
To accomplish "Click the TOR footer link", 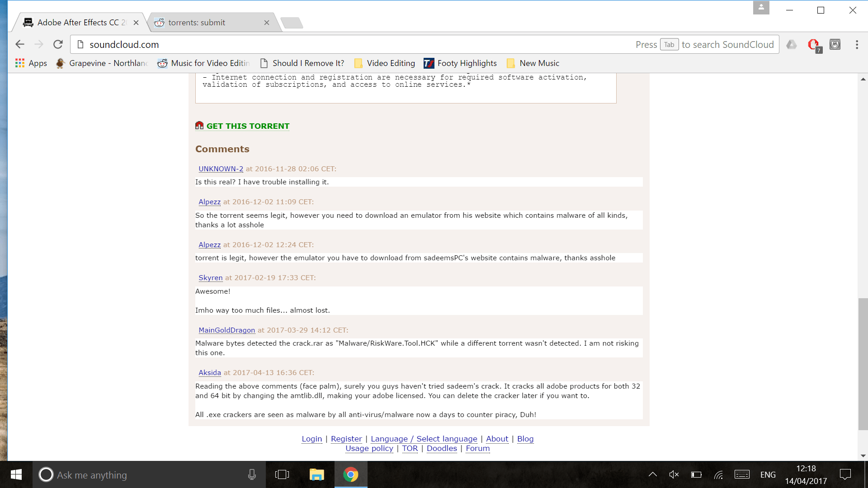I will [x=410, y=448].
